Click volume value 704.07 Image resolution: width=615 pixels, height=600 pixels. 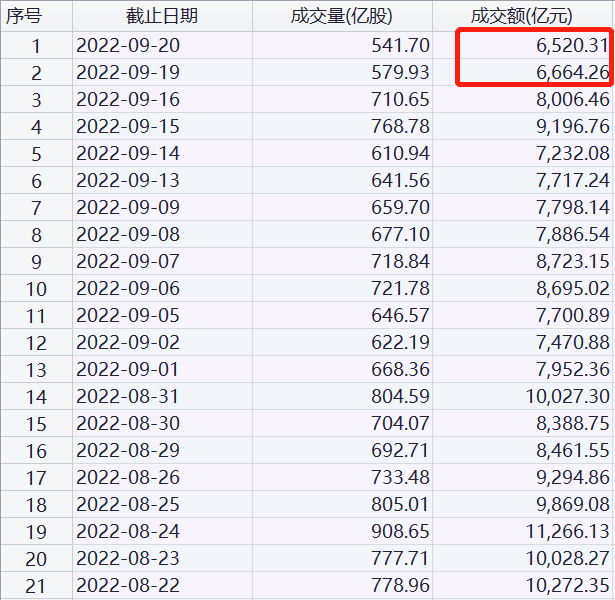[x=400, y=423]
